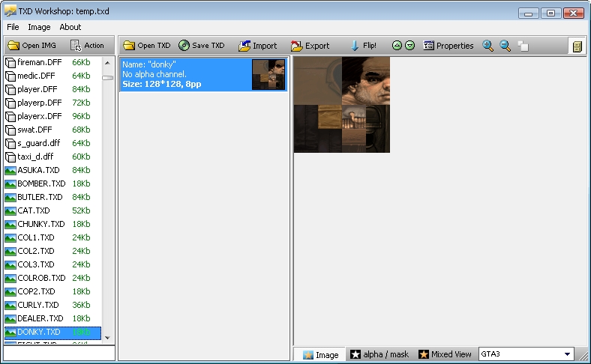Image resolution: width=591 pixels, height=364 pixels.
Task: Open the File menu
Action: pos(13,27)
